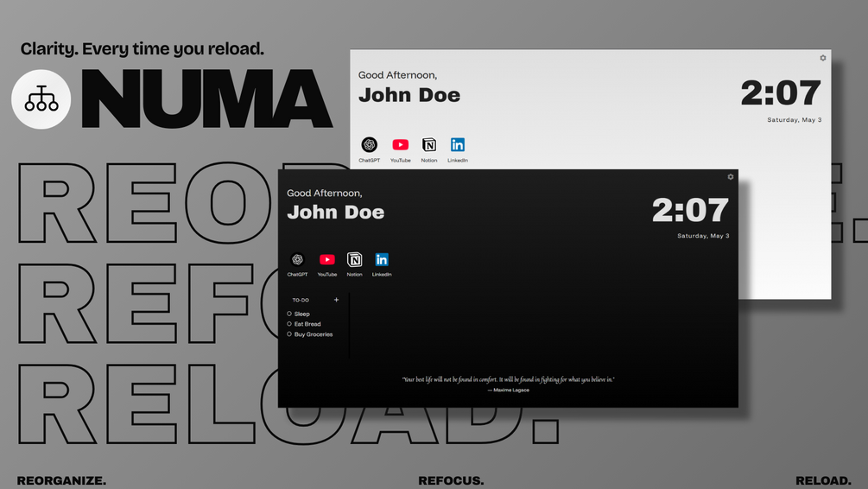
Task: Click Saturday, May 3 date in light window
Action: coord(795,119)
